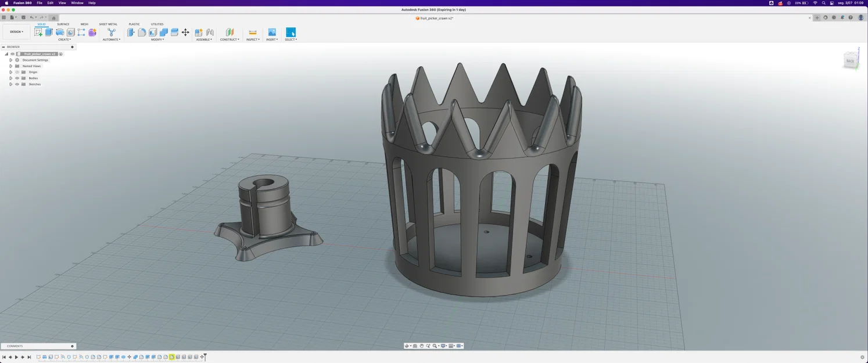Play the timeline
The height and width of the screenshot is (363, 868).
(x=16, y=357)
